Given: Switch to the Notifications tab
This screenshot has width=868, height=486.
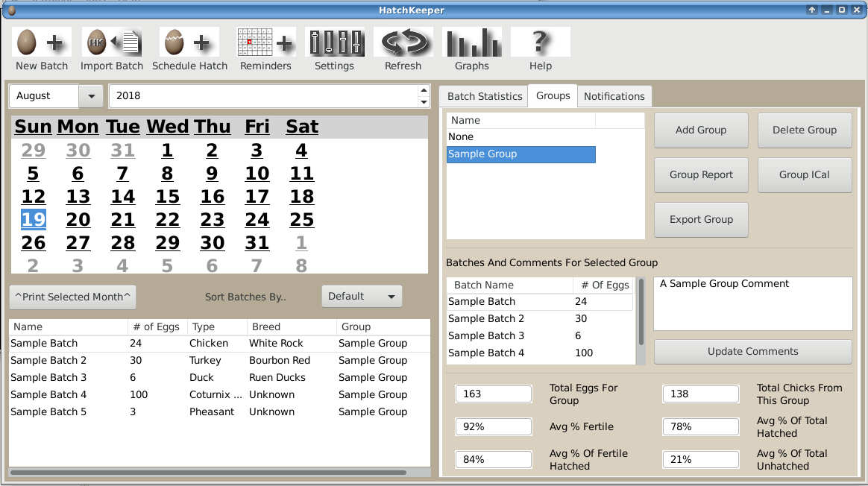Looking at the screenshot, I should point(614,95).
